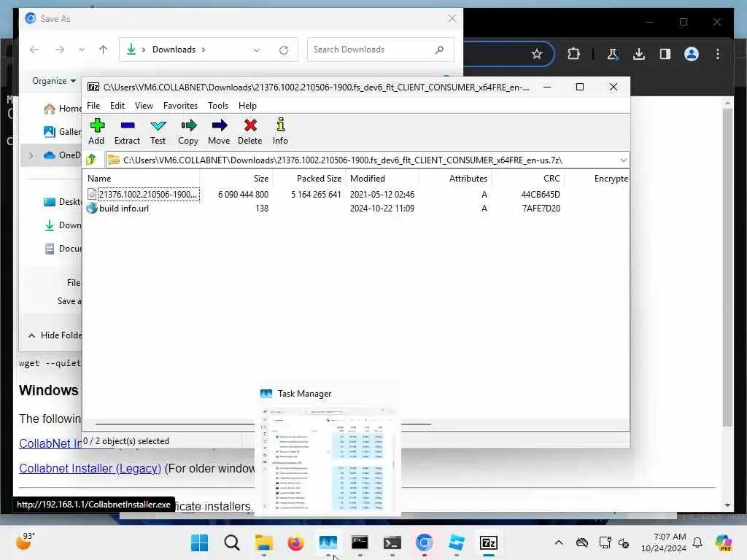
Task: Bookmark this page with star icon
Action: [537, 54]
